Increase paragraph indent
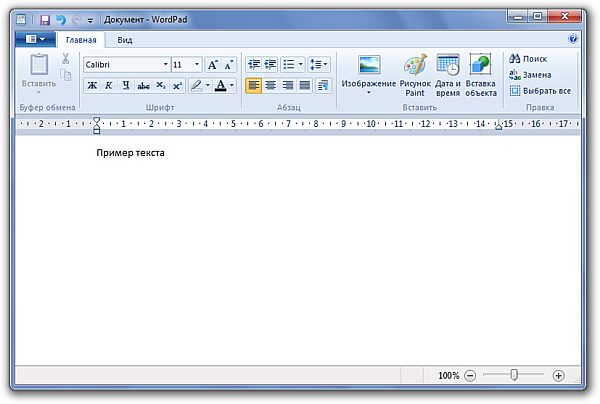The height and width of the screenshot is (404, 600). pyautogui.click(x=270, y=64)
